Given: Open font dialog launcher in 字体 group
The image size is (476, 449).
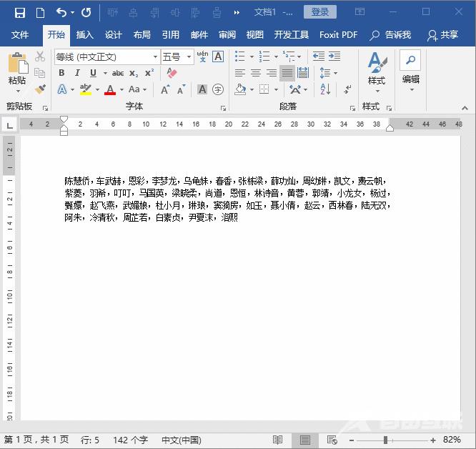Looking at the screenshot, I should point(224,108).
